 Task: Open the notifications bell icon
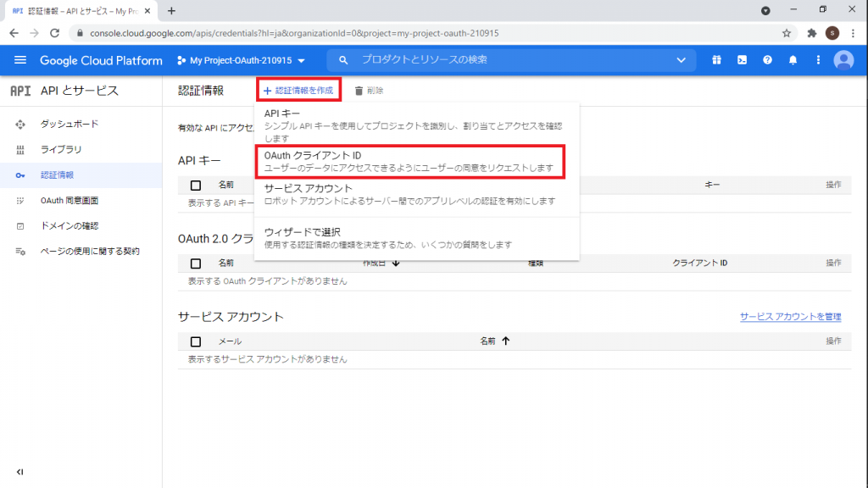[x=792, y=60]
